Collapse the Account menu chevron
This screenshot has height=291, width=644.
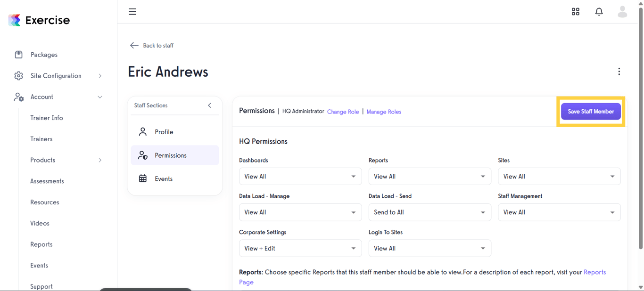tap(100, 97)
